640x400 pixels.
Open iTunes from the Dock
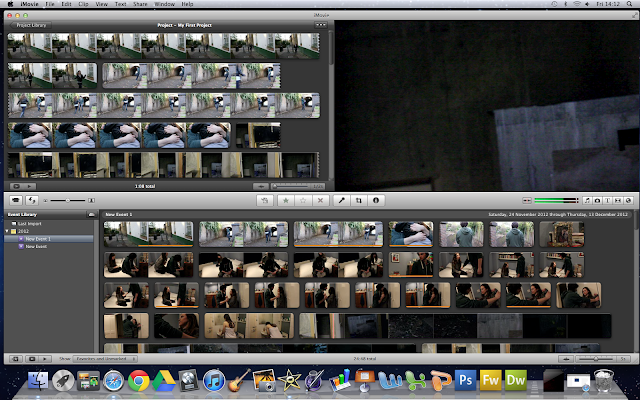pos(214,380)
